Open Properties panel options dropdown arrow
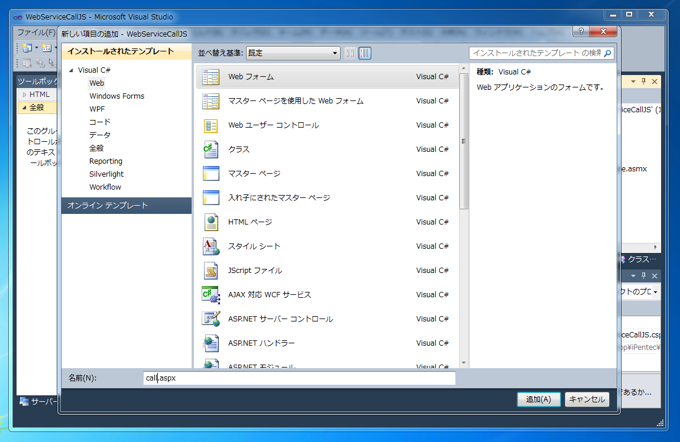 pos(633,275)
